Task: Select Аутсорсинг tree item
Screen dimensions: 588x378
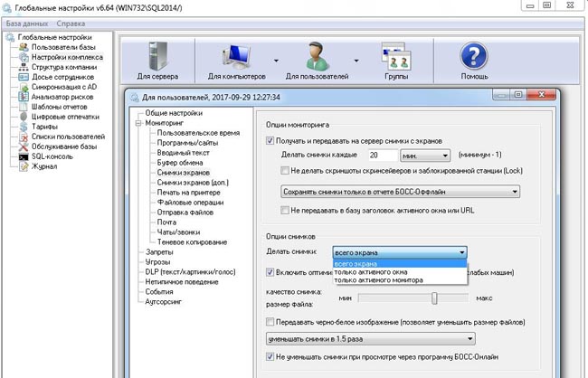Action: pyautogui.click(x=163, y=301)
